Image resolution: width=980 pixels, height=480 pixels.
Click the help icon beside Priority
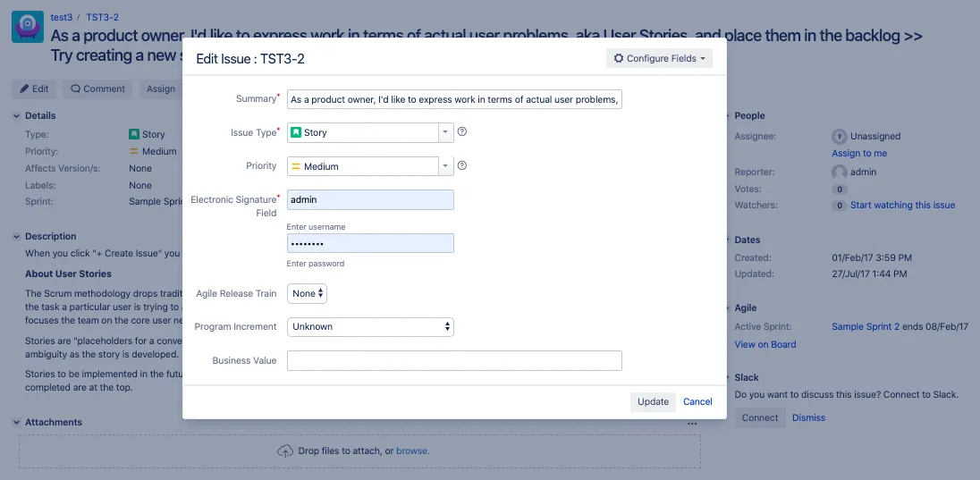point(462,165)
